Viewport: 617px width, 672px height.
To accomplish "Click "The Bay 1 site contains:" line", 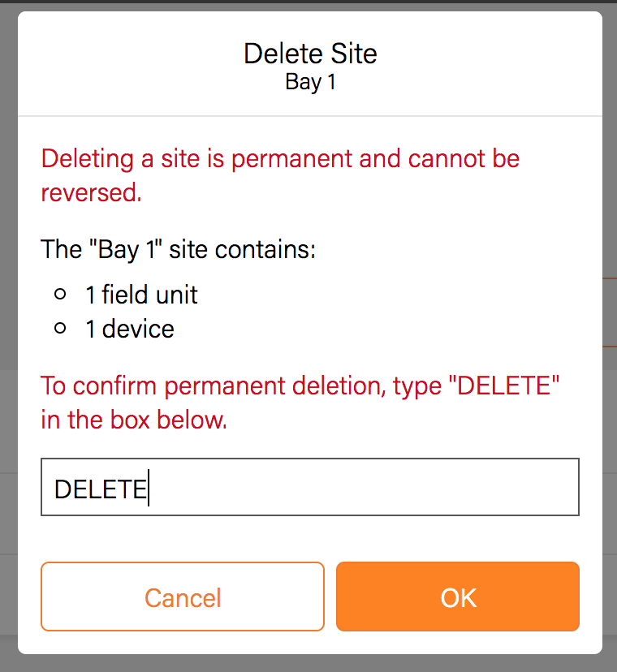I will 178,248.
